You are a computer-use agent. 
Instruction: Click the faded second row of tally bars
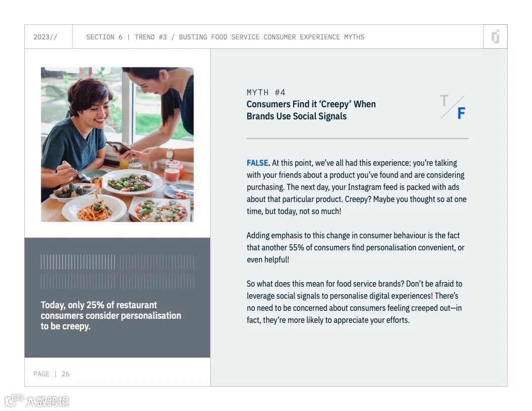[117, 282]
